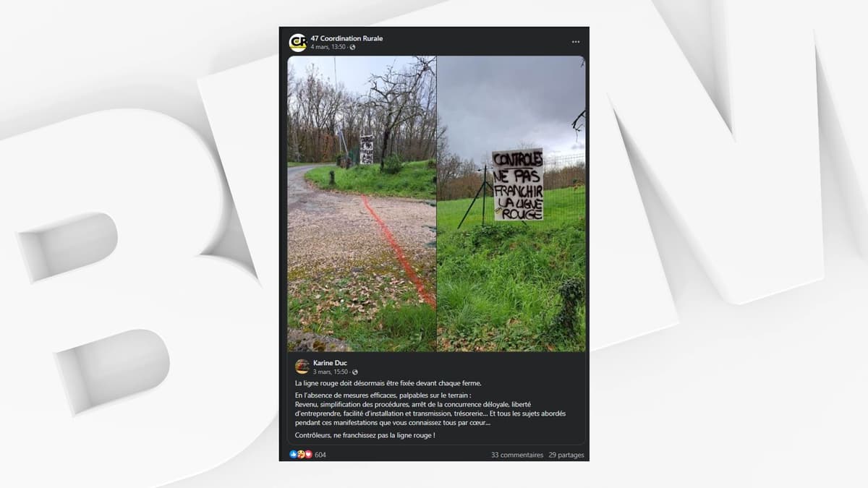This screenshot has height=488, width=868.
Task: Open the shared post text 'La ligne rouge doit…'
Action: pyautogui.click(x=388, y=383)
